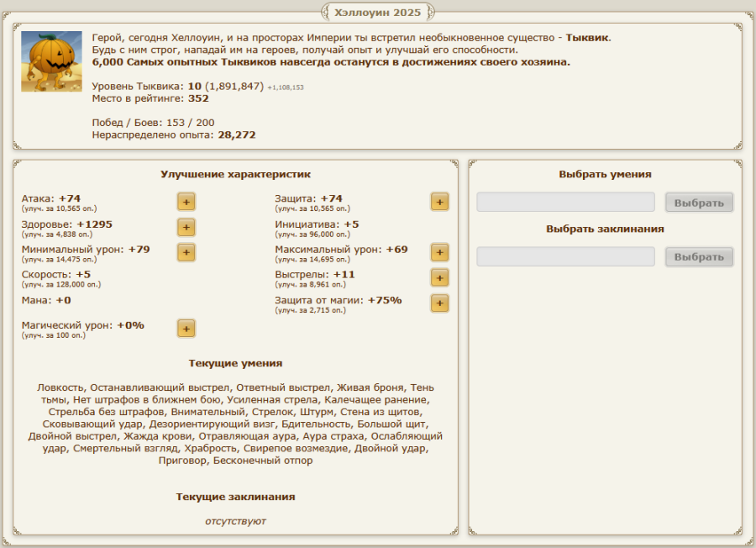Viewport: 756px width, 548px height.
Task: Increase Атака with its plus button
Action: click(x=186, y=202)
